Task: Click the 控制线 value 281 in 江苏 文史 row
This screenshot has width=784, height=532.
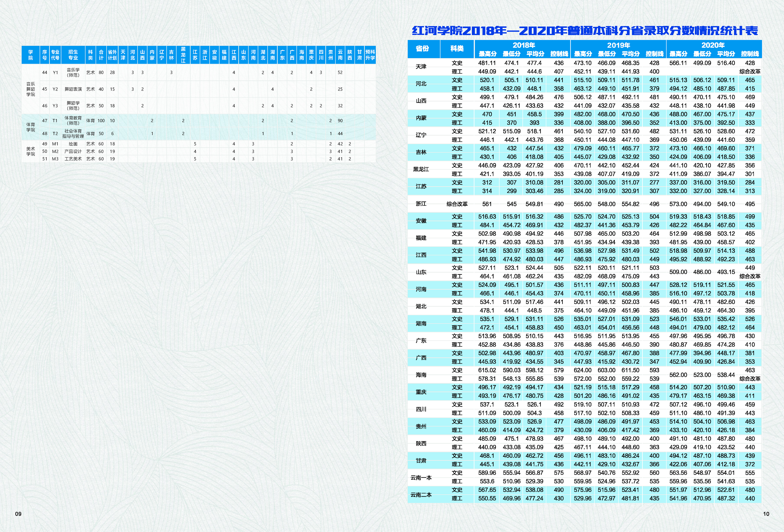Action: [559, 182]
